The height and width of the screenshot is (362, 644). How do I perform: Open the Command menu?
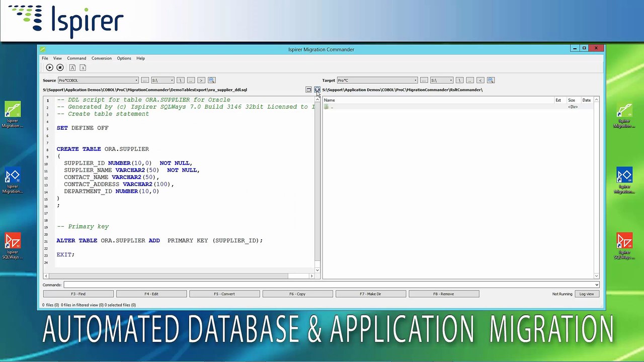coord(76,58)
